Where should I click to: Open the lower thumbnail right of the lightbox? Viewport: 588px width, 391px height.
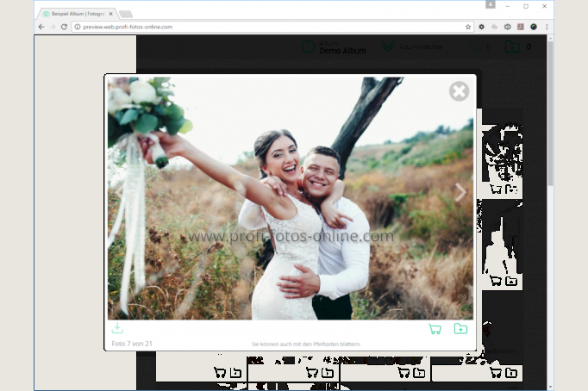[x=502, y=237]
